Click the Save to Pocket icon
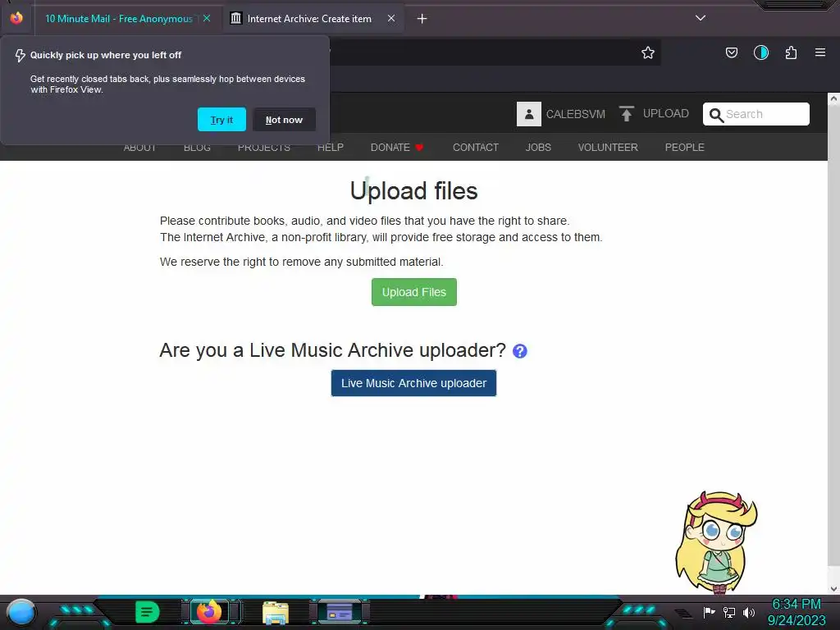840x630 pixels. pyautogui.click(x=731, y=52)
